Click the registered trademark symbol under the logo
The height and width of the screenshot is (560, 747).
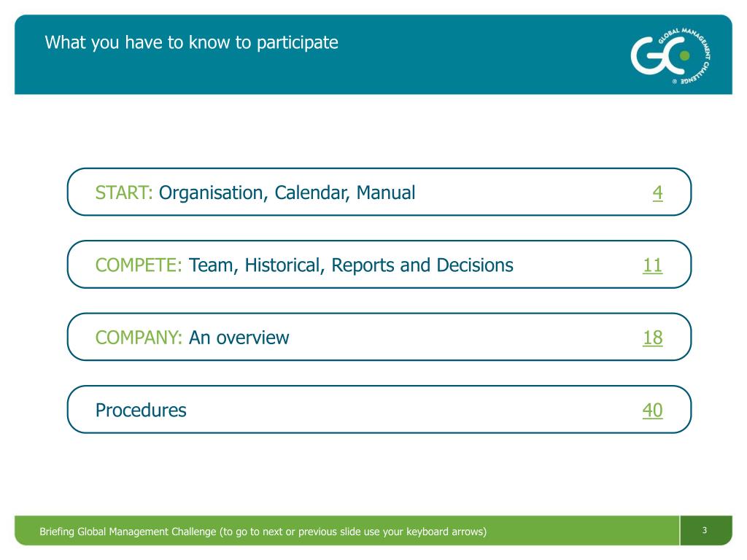click(675, 82)
